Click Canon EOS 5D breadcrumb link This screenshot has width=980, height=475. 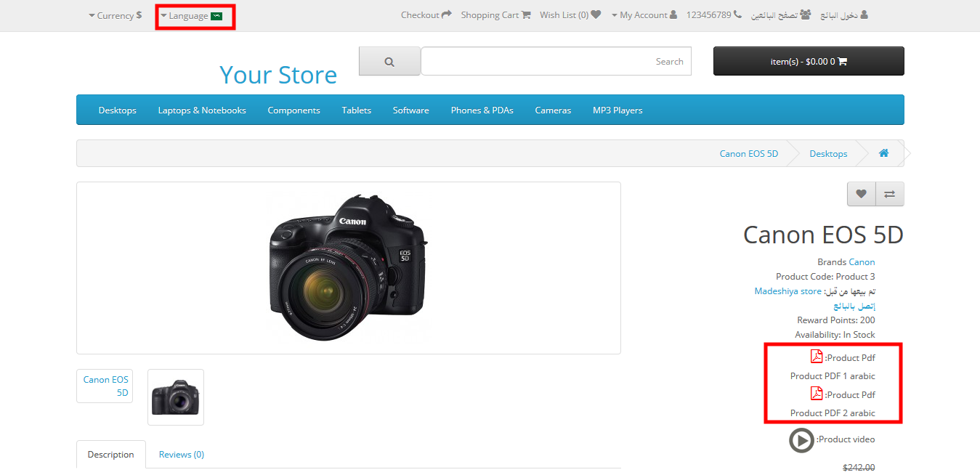tap(749, 153)
